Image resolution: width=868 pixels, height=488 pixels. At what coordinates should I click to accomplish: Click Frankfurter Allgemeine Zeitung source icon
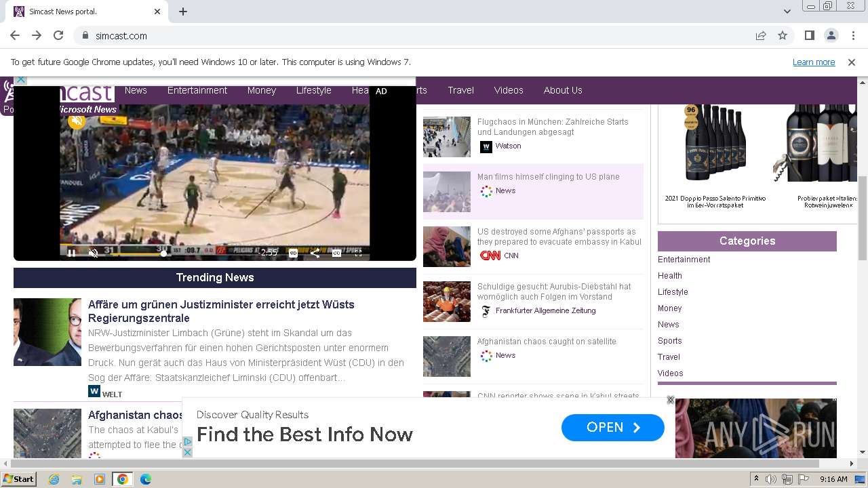click(486, 311)
